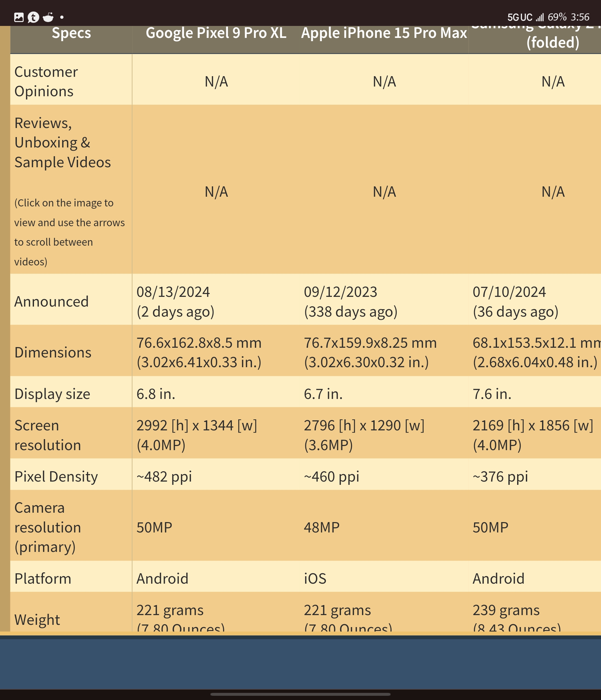Screen dimensions: 601x700
Task: Tap the ~376 ppi value
Action: click(500, 476)
